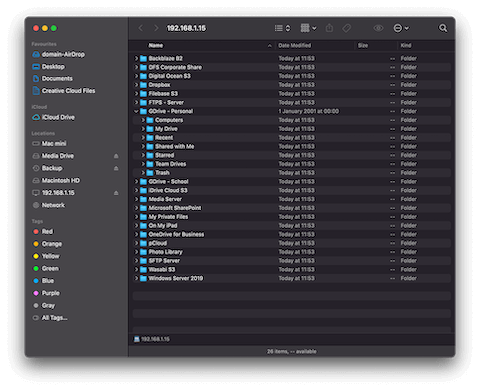The width and height of the screenshot is (480, 390).
Task: Filter by the Purple tag
Action: pos(46,293)
